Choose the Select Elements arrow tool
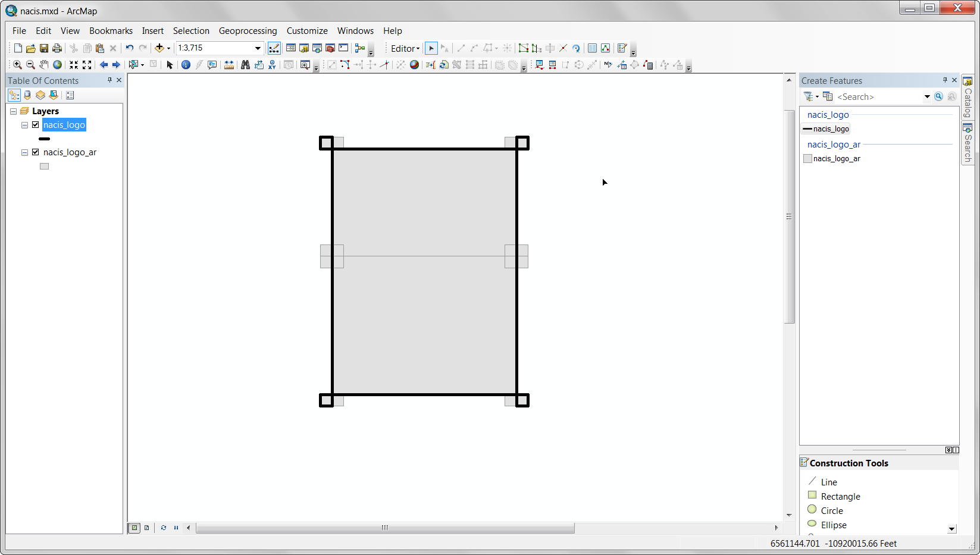 tap(170, 65)
